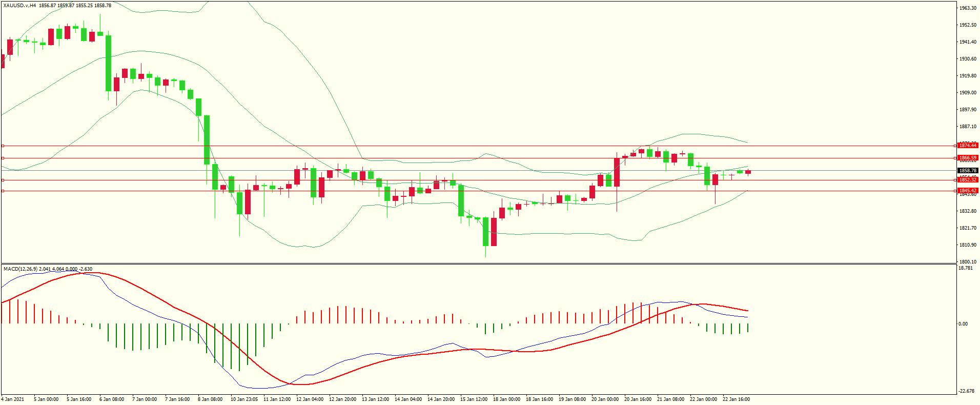This screenshot has width=980, height=405.
Task: Click the 22 Jan 00:00 time label
Action: 703,399
